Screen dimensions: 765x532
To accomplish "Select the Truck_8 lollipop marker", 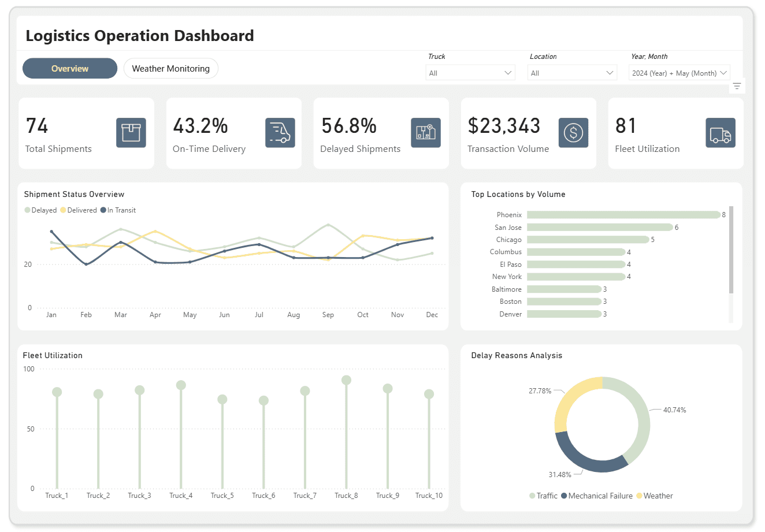I will [x=346, y=380].
